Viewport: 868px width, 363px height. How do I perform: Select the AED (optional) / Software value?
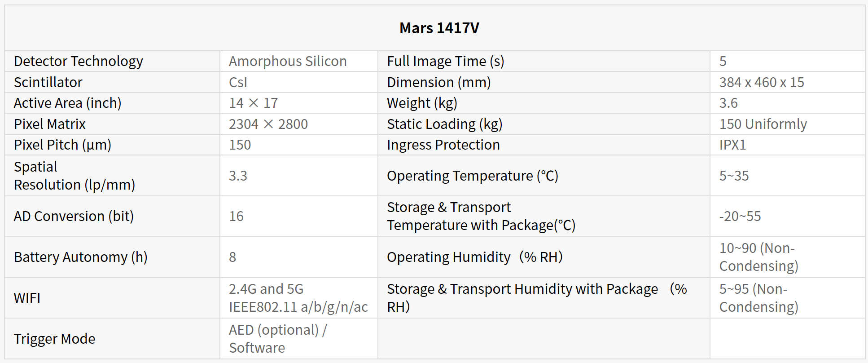278,339
